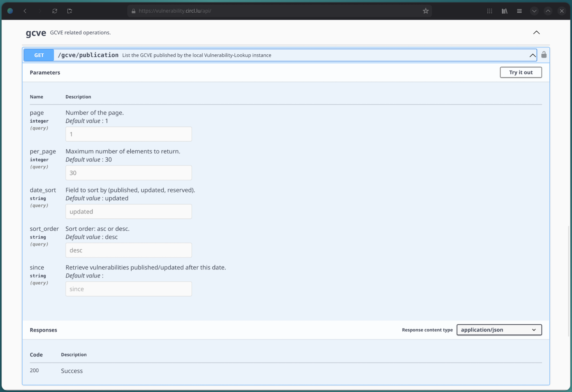Select the blue GET method badge
Image resolution: width=572 pixels, height=392 pixels.
(x=38, y=55)
